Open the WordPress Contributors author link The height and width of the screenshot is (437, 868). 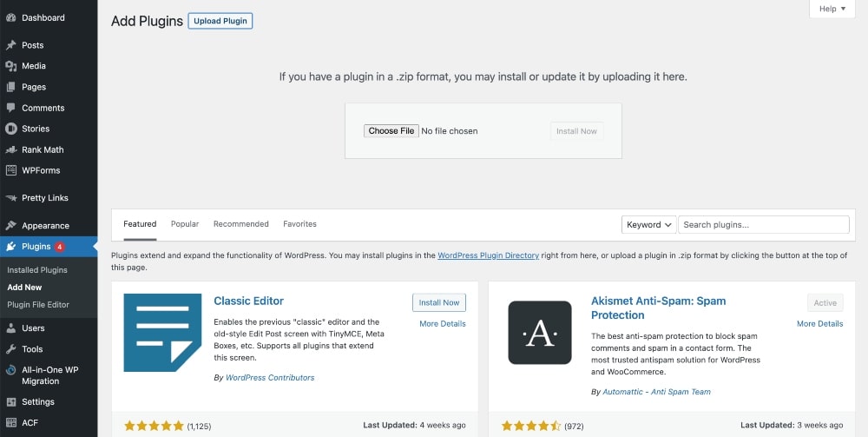(270, 377)
